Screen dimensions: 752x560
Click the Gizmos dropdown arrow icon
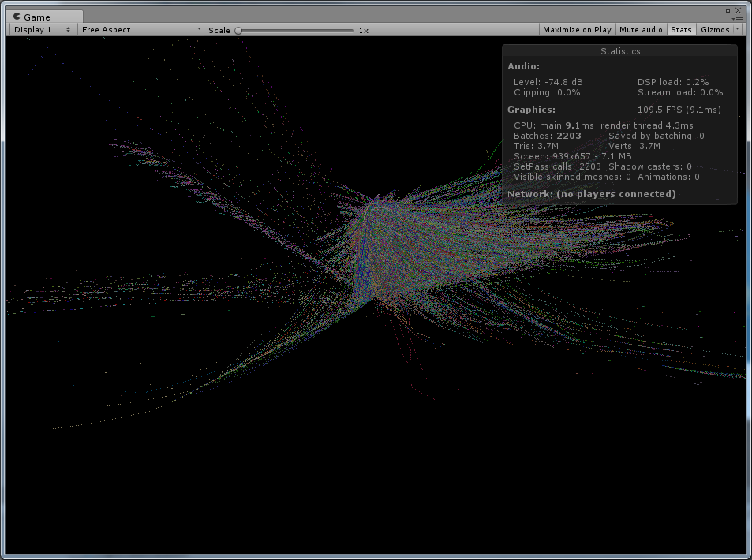click(x=737, y=29)
